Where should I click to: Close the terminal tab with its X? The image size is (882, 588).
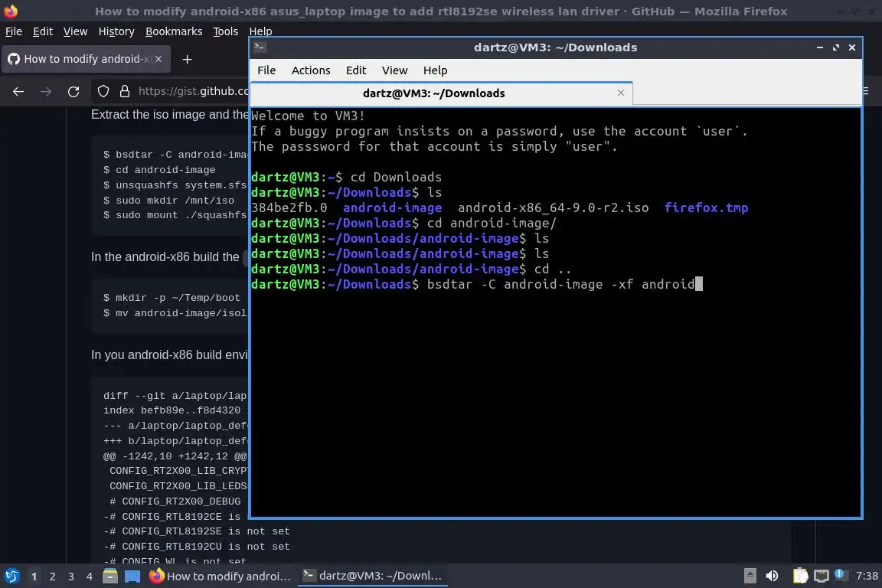[x=620, y=93]
